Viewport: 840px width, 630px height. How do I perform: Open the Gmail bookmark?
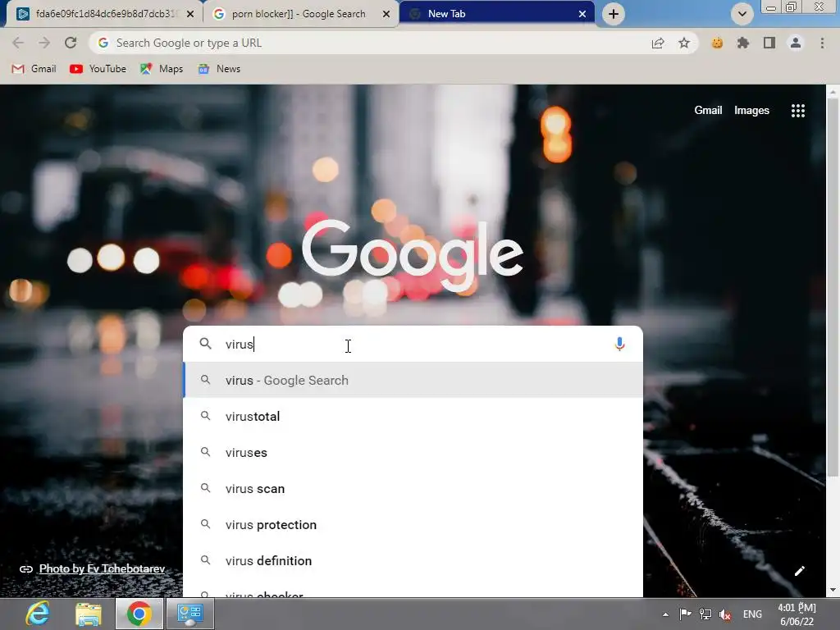34,69
